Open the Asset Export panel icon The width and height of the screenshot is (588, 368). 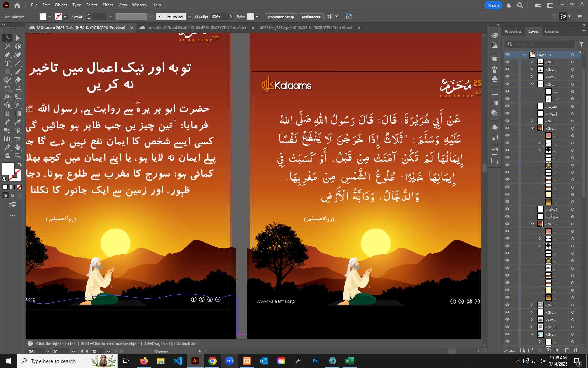(495, 151)
